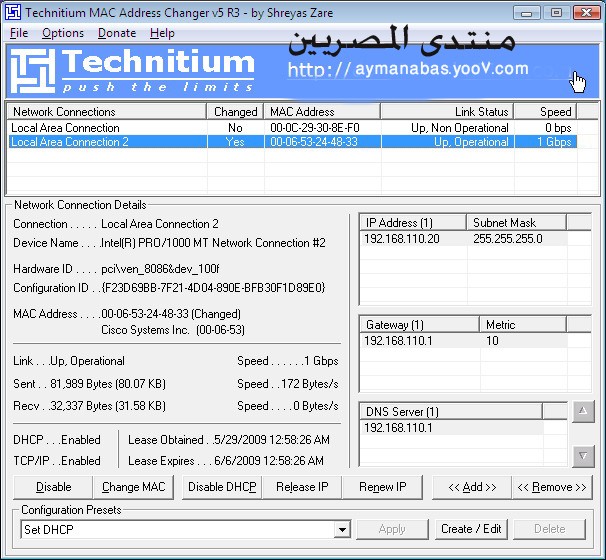The width and height of the screenshot is (606, 560).
Task: Click the Delete preset button
Action: [550, 529]
